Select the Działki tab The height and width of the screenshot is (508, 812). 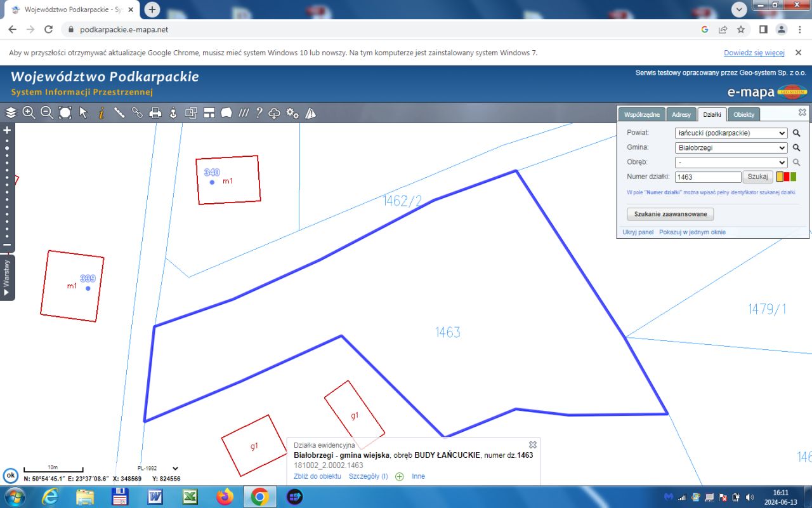pos(712,114)
